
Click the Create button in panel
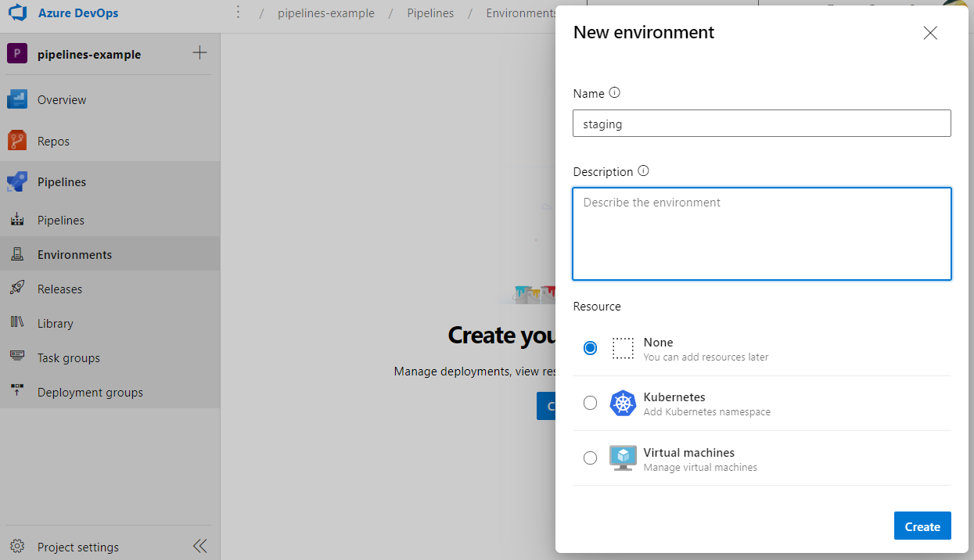point(922,526)
